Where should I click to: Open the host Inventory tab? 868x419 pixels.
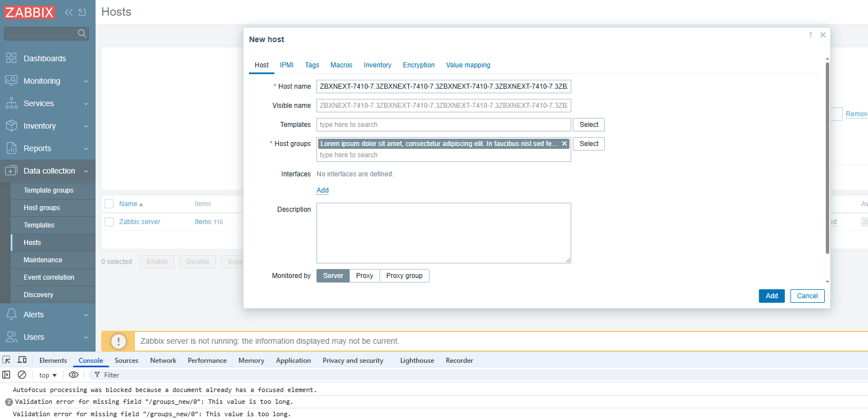377,65
